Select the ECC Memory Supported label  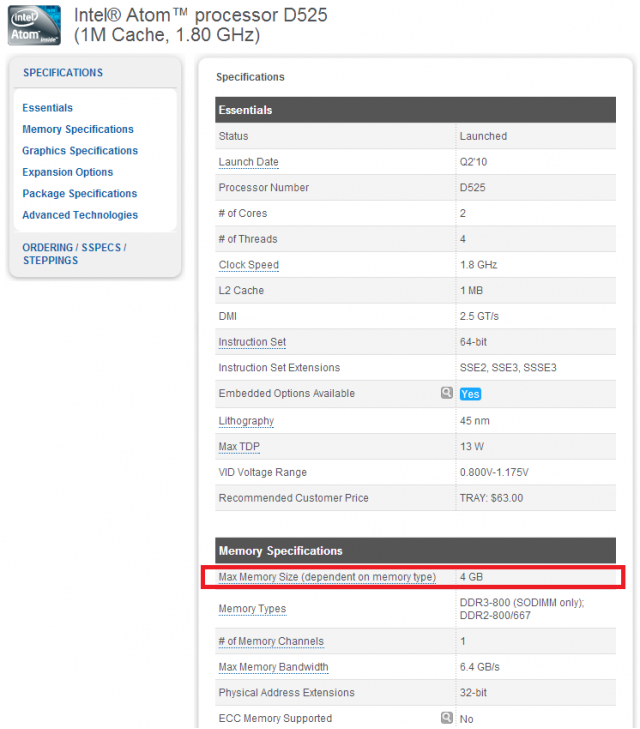click(x=275, y=718)
